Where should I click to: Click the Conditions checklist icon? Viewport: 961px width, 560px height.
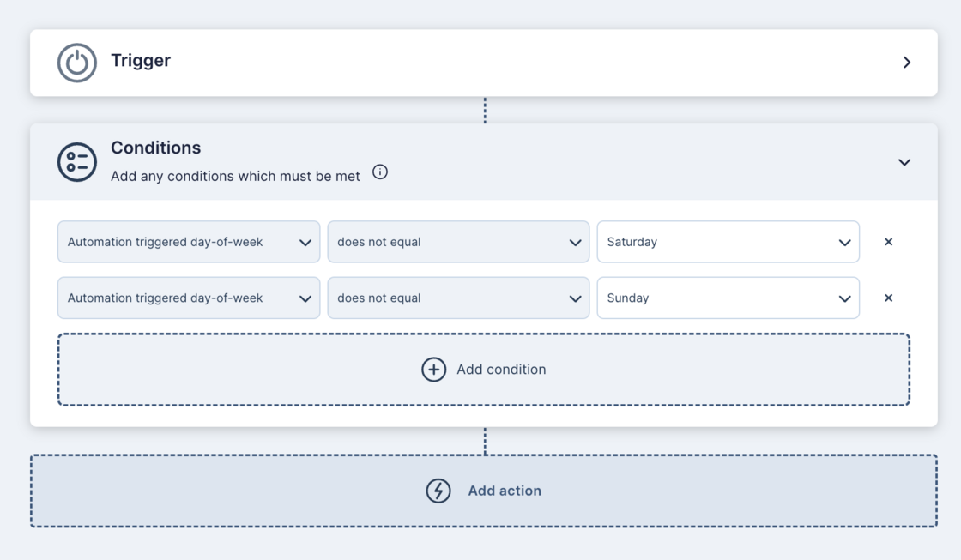(77, 162)
